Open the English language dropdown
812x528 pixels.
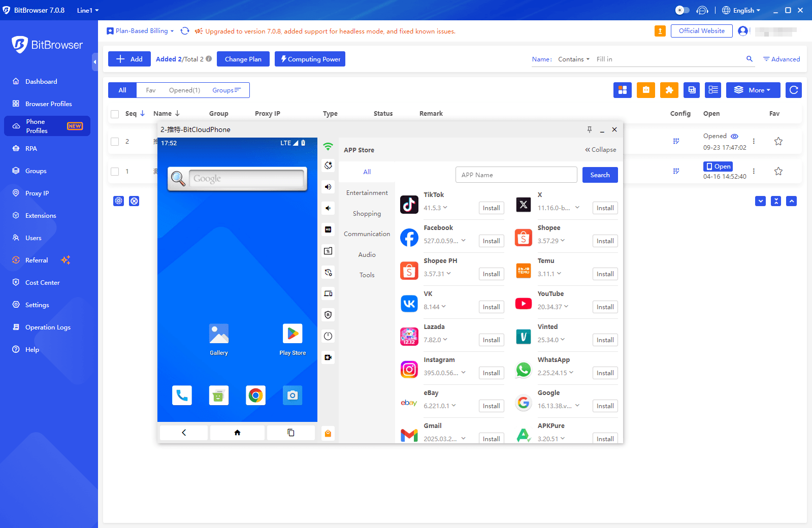point(741,10)
